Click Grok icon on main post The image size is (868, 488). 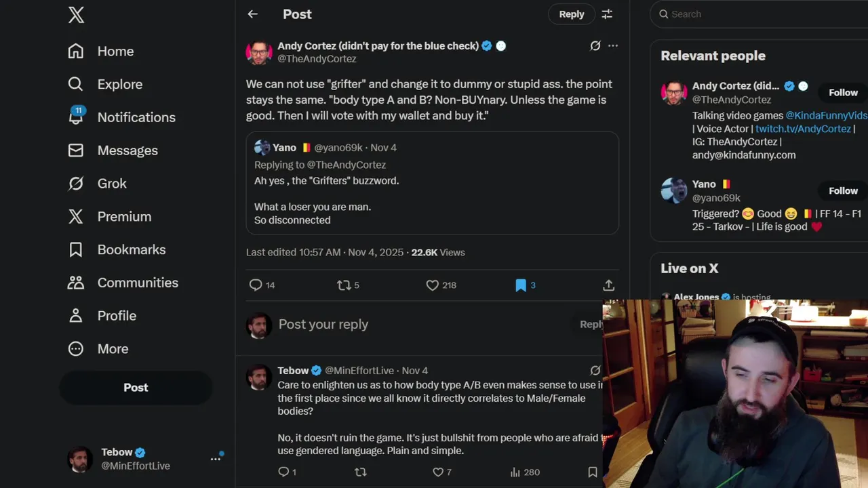(595, 46)
